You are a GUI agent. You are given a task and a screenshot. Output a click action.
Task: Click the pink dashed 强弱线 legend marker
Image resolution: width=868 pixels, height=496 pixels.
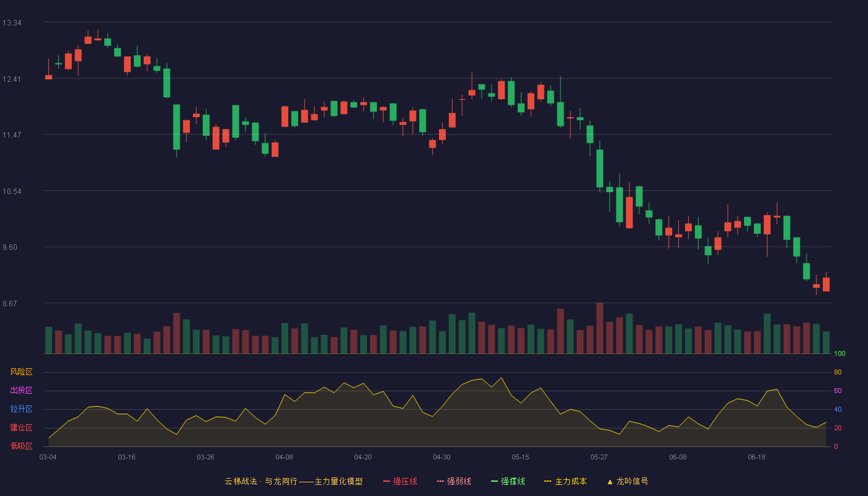point(440,482)
